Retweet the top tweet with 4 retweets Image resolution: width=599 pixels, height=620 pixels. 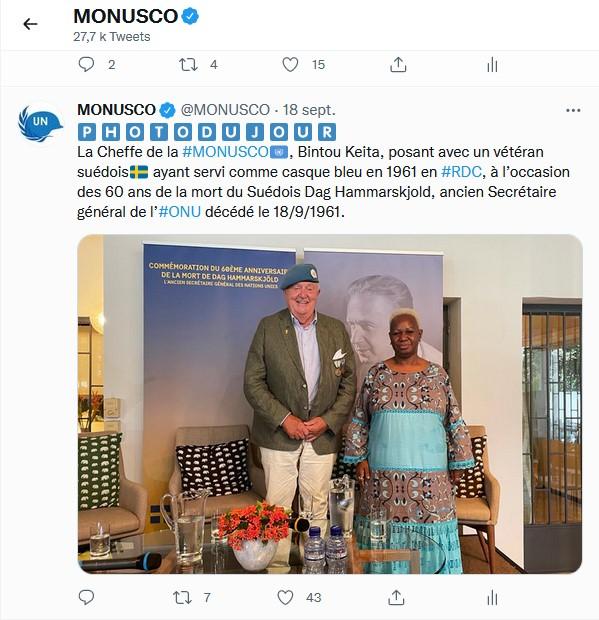188,64
